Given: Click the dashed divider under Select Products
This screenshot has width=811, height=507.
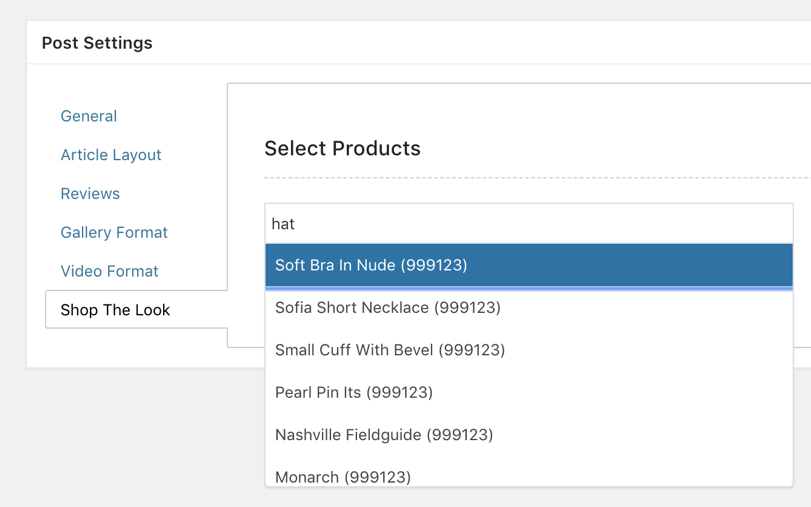Looking at the screenshot, I should [x=537, y=177].
